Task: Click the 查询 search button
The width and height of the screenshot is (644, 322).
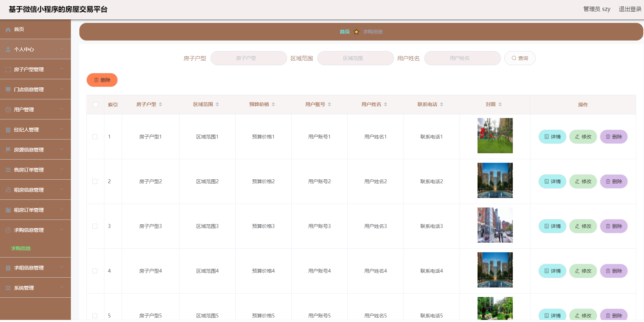Action: click(520, 58)
